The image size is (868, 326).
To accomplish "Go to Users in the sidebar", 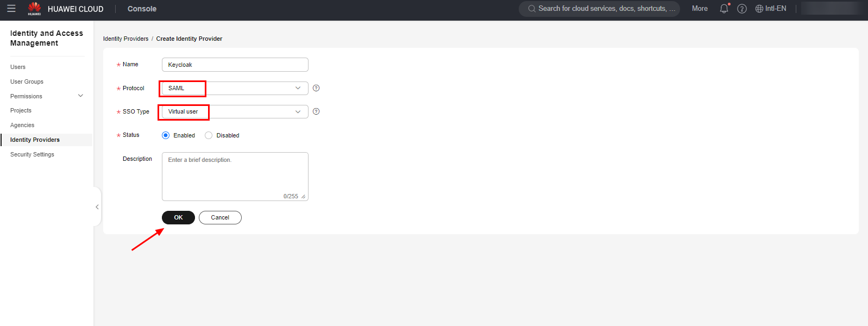I will [x=18, y=67].
